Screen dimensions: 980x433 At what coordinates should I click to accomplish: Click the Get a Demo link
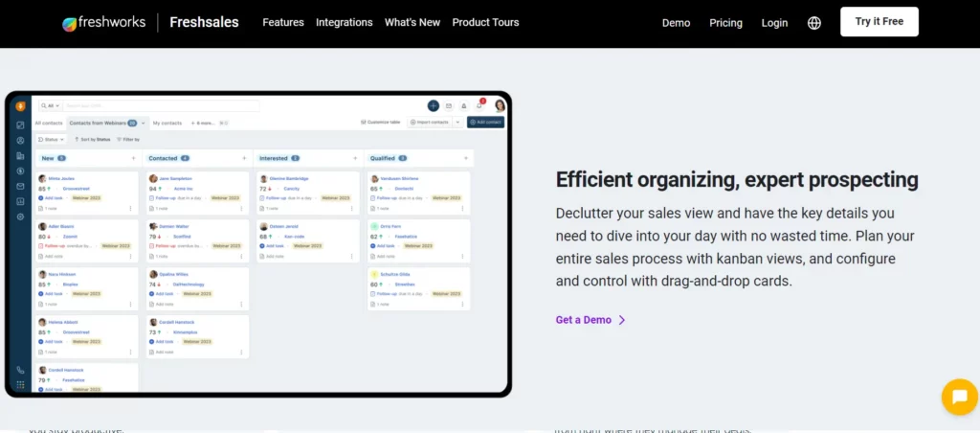(x=590, y=320)
